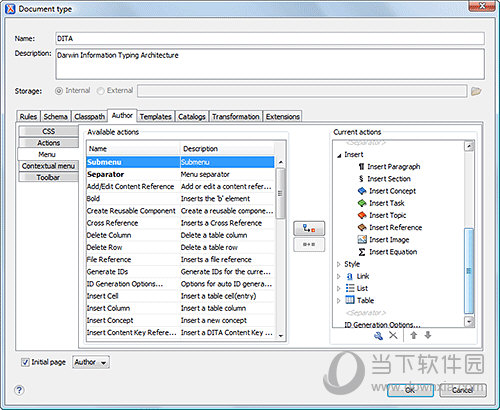
Task: Click the Current actions scrollbar thumb
Action: pyautogui.click(x=469, y=271)
